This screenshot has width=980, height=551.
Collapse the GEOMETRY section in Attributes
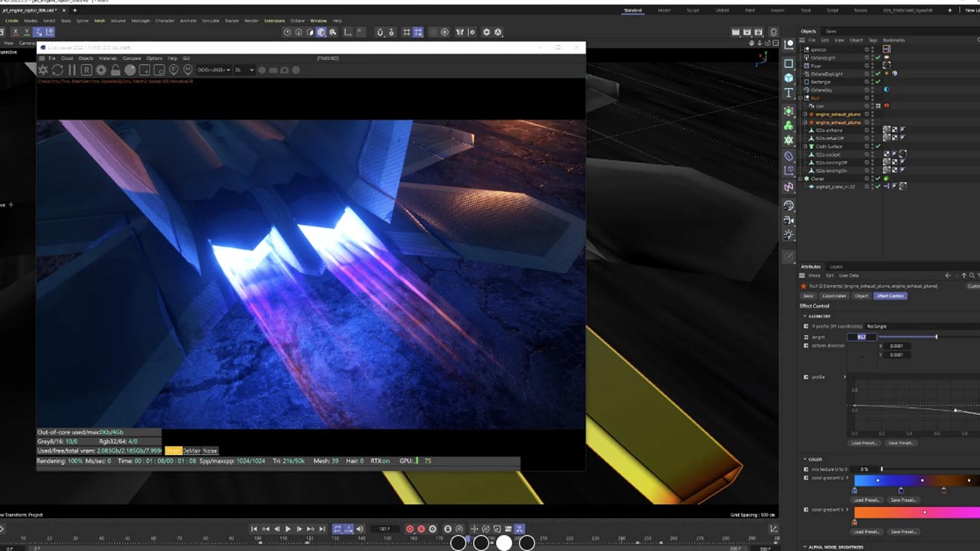tap(805, 316)
